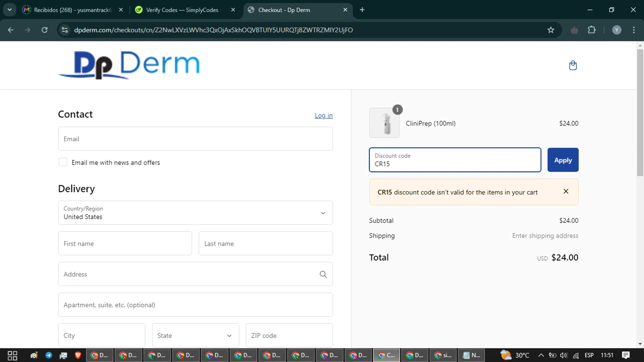Open the Notepad taskbar item
644x362 pixels.
471,355
